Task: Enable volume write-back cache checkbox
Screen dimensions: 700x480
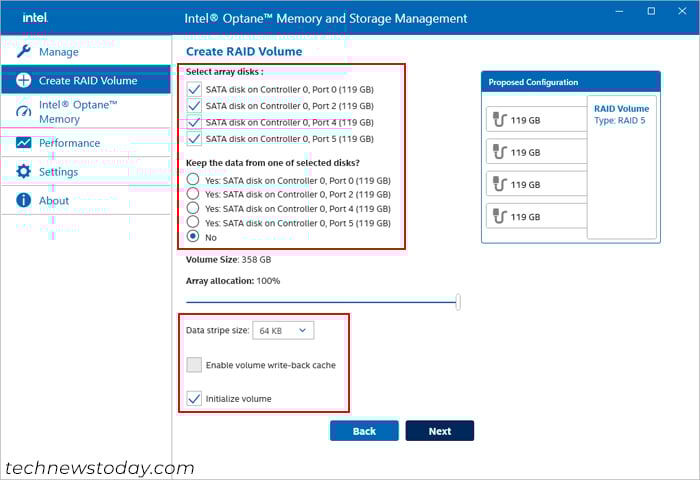Action: [x=194, y=365]
